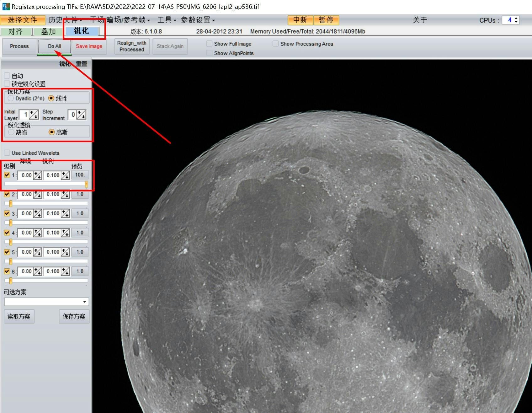Select the 缺省 default filter radio
The width and height of the screenshot is (532, 413).
pyautogui.click(x=11, y=132)
